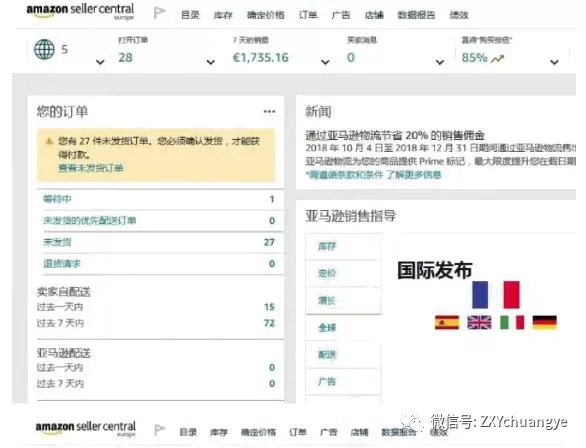The width and height of the screenshot is (586, 448).
Task: Open 店铺 in the bottom navigation bar
Action: coord(360,432)
